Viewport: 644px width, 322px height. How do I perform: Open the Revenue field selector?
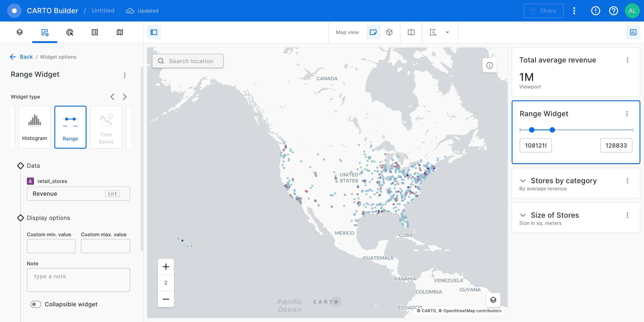pyautogui.click(x=78, y=193)
